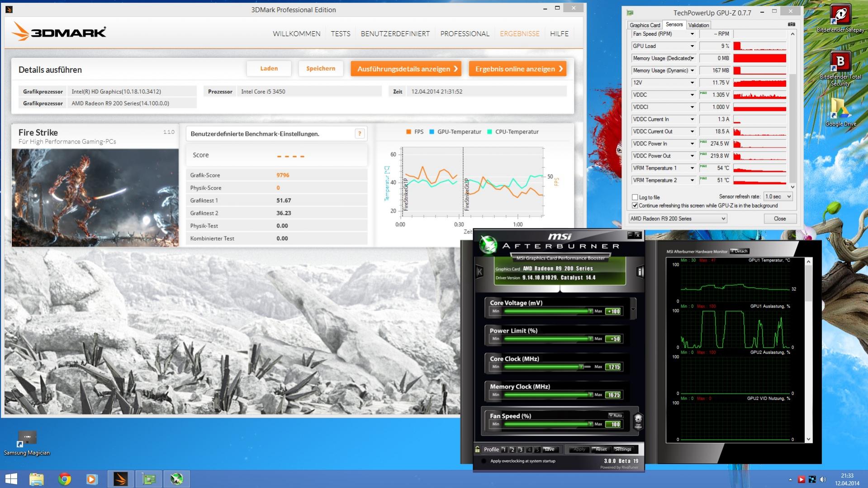The image size is (868, 488).
Task: Open Bitdefender Safepay desktop shortcut
Action: click(840, 19)
